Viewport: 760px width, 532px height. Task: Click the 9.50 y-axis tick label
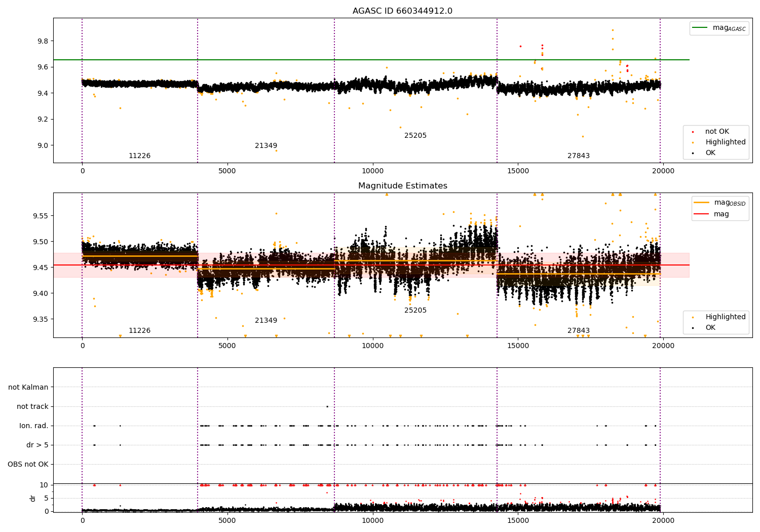pyautogui.click(x=41, y=242)
